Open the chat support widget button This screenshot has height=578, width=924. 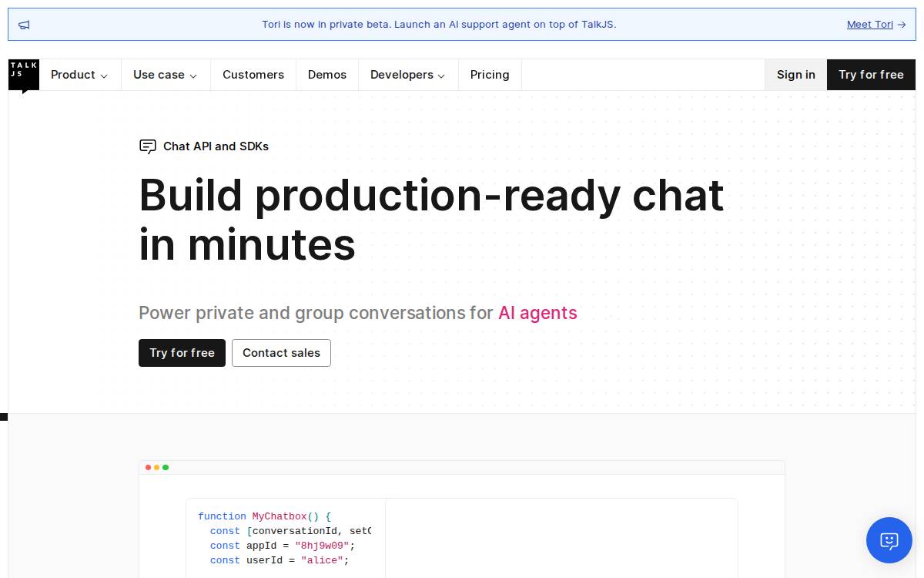click(x=889, y=540)
